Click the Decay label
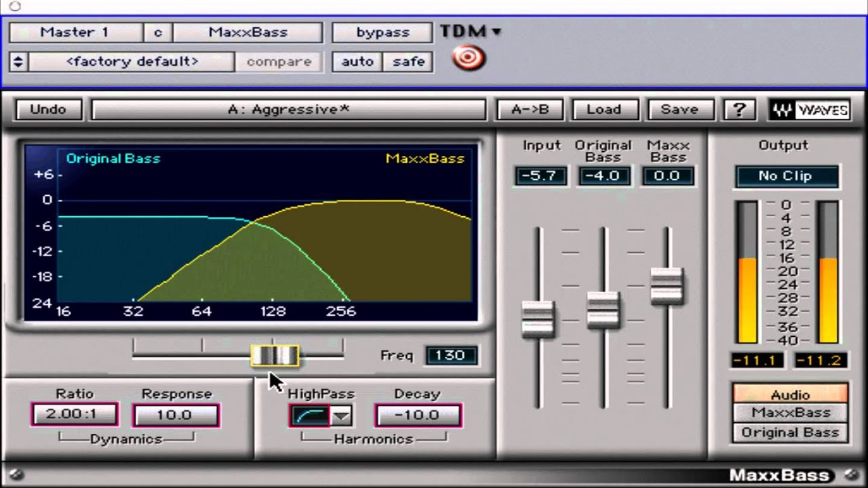The image size is (868, 488). 417,394
